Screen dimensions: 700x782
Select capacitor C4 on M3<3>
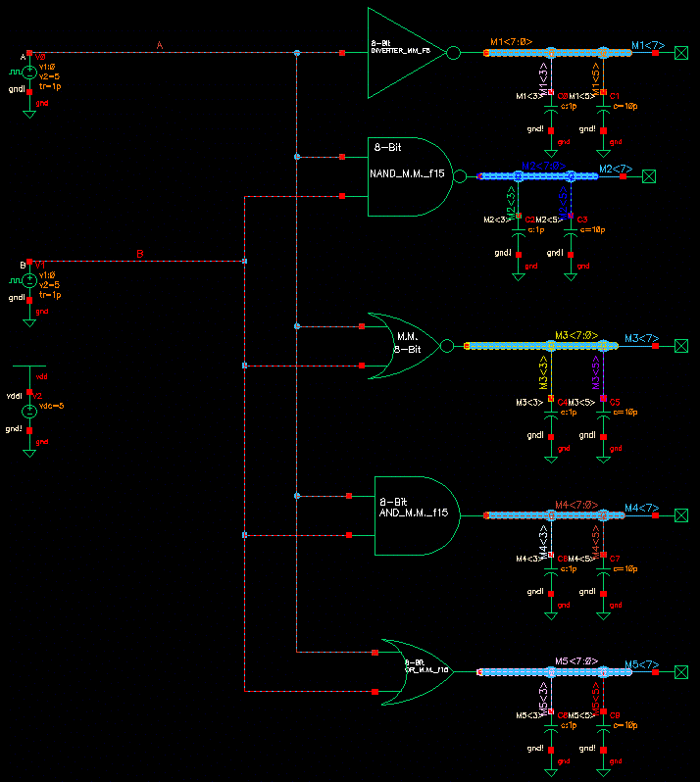pyautogui.click(x=551, y=415)
